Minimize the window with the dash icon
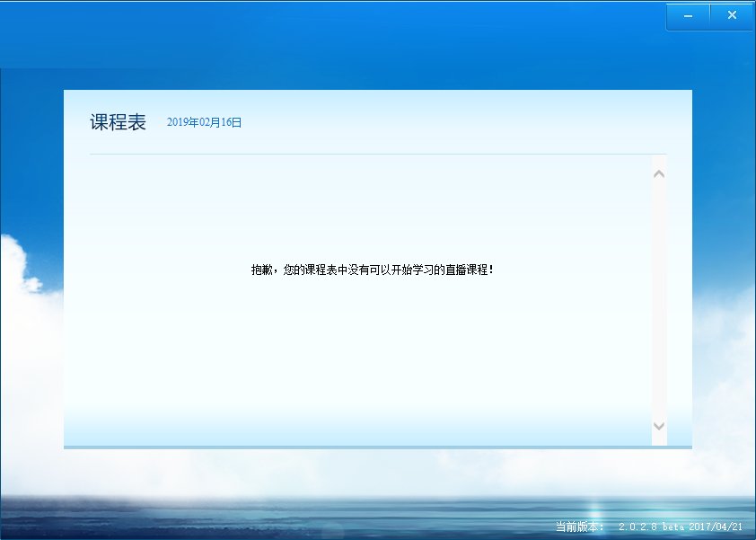 [x=688, y=16]
